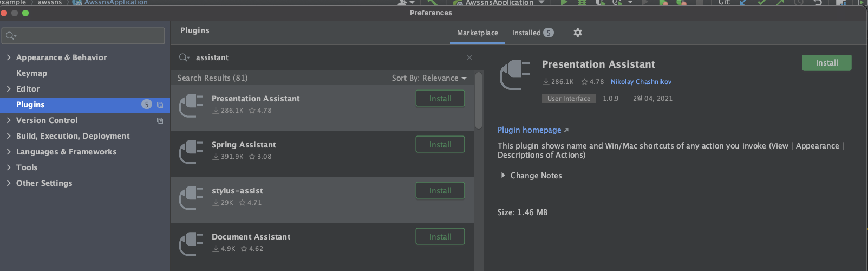Click the green close window button
The image size is (868, 271).
tap(25, 13)
